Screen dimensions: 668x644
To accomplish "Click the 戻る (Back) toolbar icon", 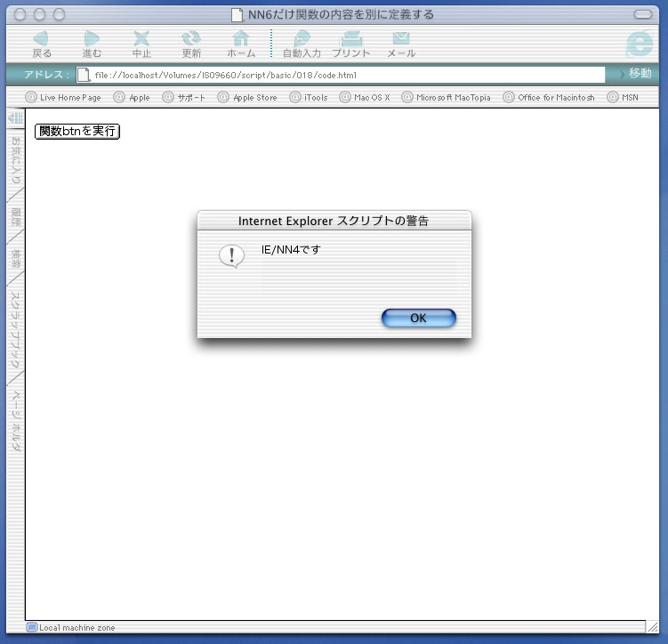I will click(x=41, y=39).
